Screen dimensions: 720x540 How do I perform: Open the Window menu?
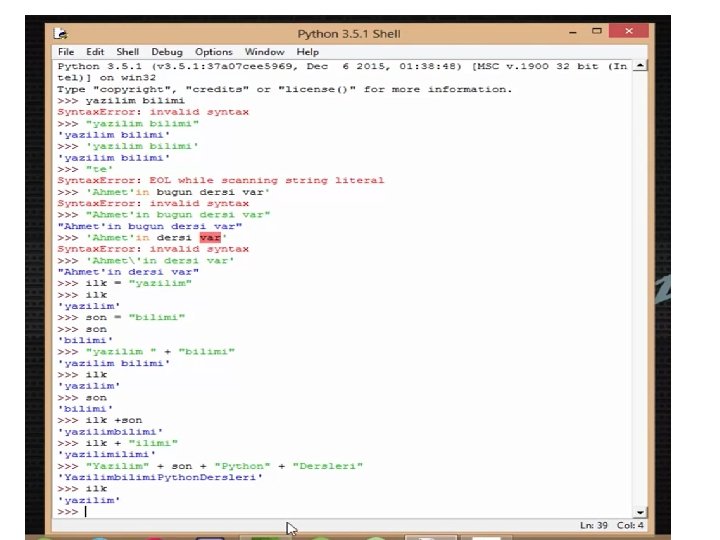[264, 52]
